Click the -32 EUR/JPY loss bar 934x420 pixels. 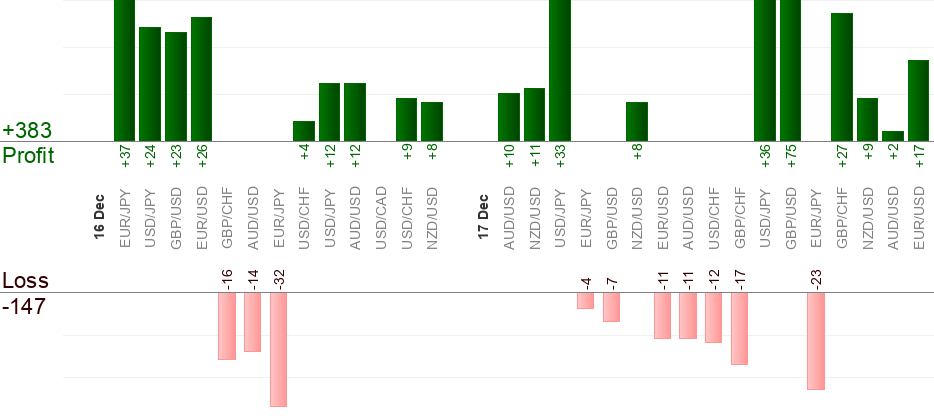pyautogui.click(x=278, y=349)
